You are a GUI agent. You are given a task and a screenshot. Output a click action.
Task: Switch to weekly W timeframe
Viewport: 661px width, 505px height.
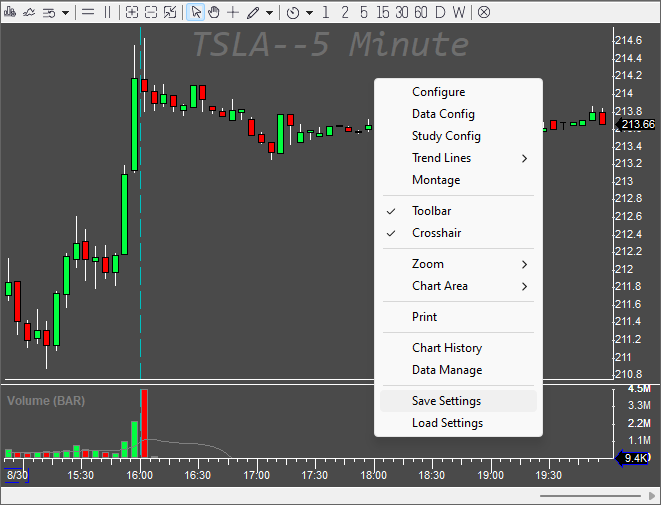(459, 12)
